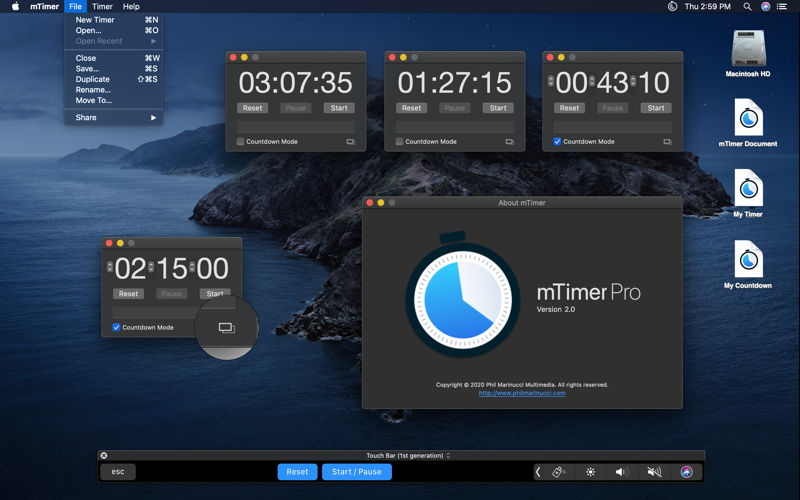This screenshot has height=500, width=800.
Task: Click the floating window icon in the 01:27:15 timer
Action: (x=510, y=142)
